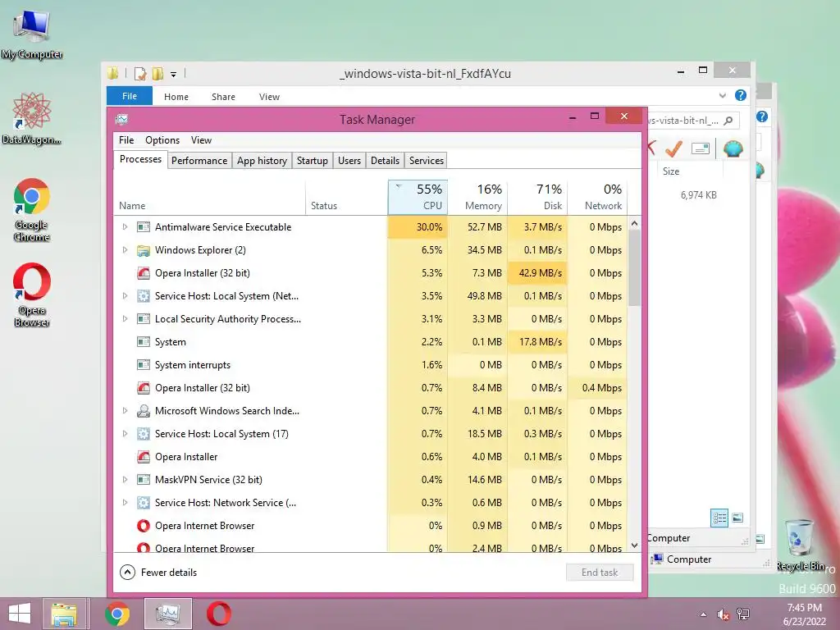
Task: Sort processes by Network column
Action: (597, 197)
